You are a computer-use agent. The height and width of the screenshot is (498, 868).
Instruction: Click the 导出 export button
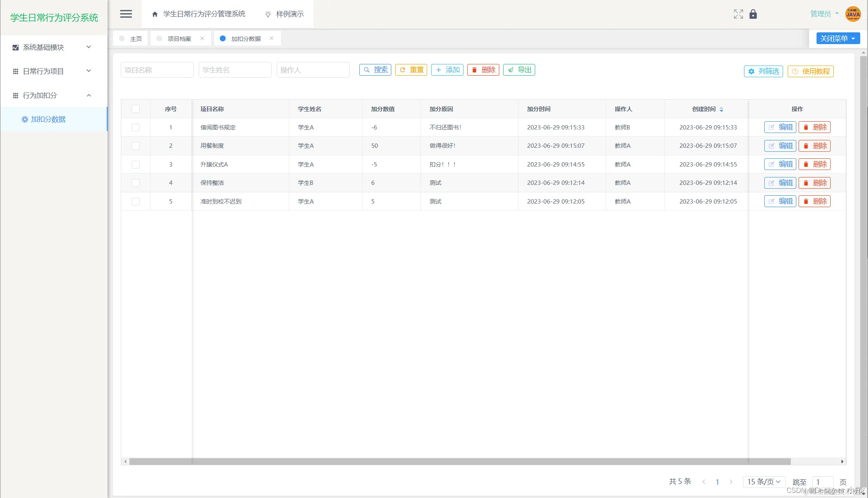tap(519, 70)
